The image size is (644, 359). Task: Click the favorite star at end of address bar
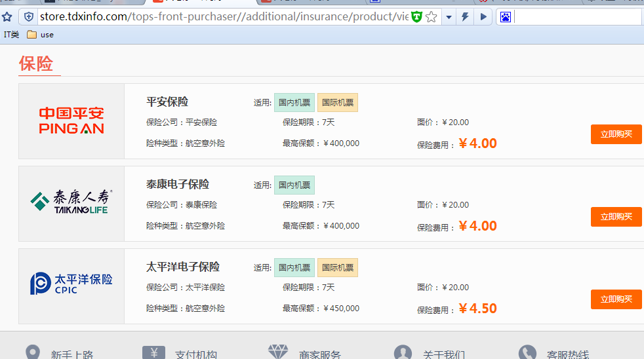pos(432,17)
